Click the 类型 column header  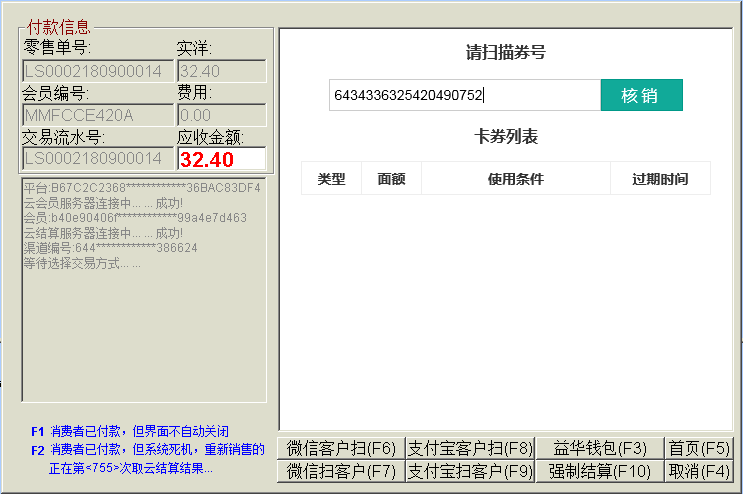pos(331,179)
